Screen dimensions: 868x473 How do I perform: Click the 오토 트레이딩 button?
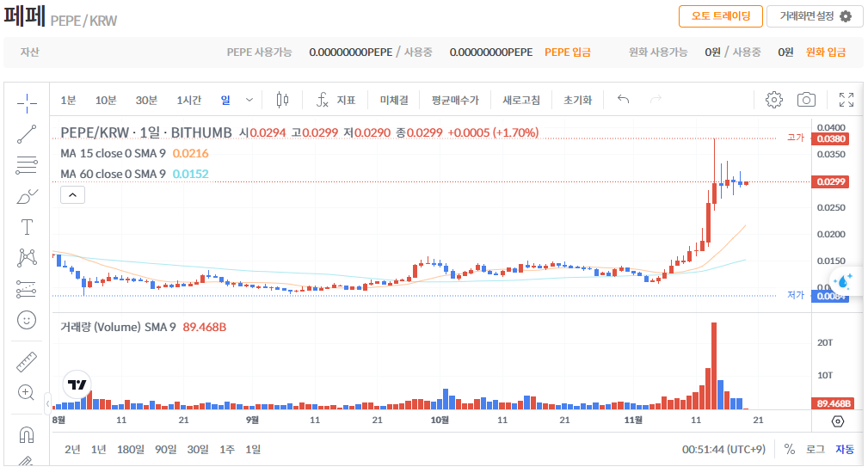tap(721, 16)
